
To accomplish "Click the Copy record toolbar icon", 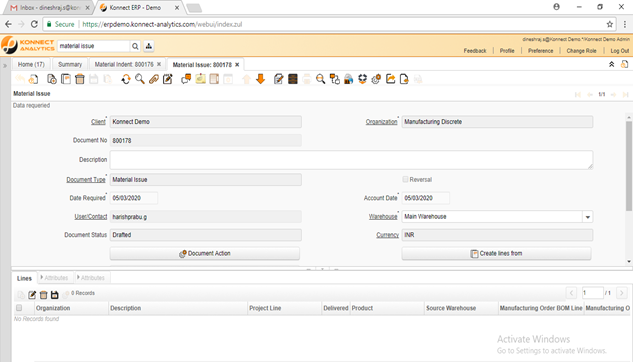I will point(66,79).
